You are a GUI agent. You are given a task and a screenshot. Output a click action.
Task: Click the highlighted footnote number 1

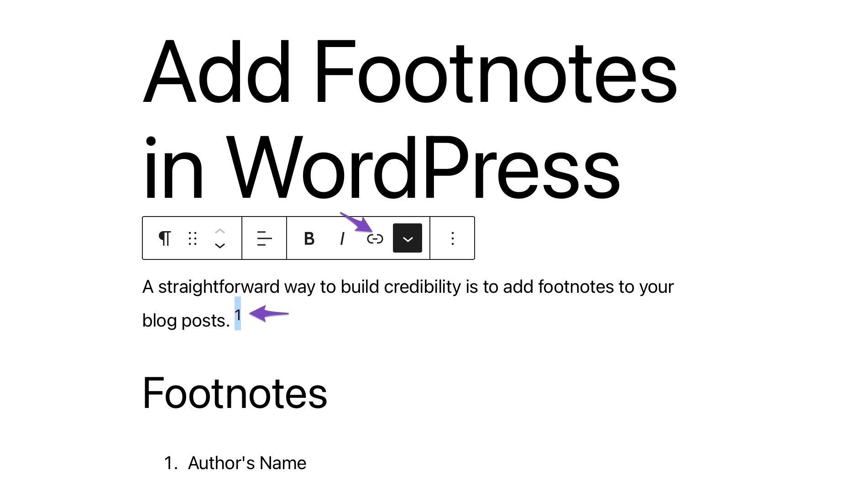[x=238, y=314]
